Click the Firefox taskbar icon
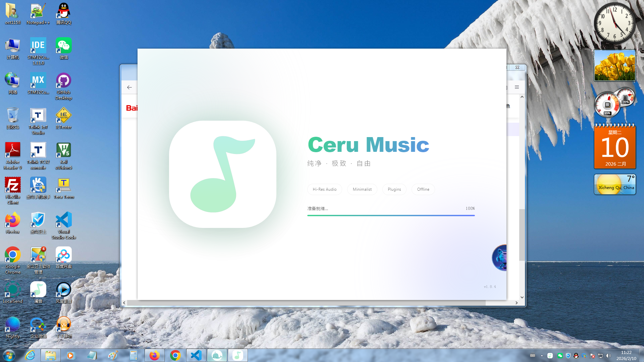This screenshot has height=362, width=644. [x=155, y=355]
